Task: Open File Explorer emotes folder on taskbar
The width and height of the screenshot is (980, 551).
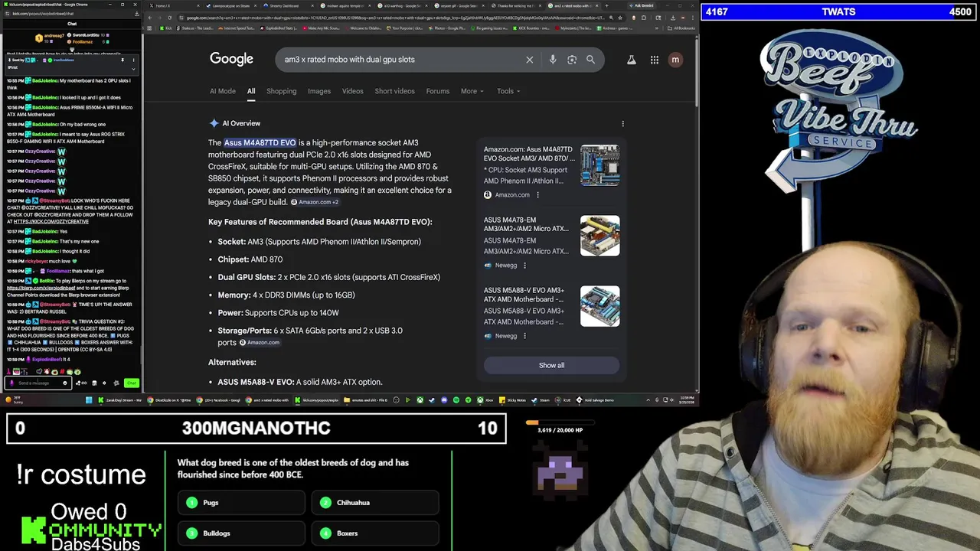Action: pos(366,399)
